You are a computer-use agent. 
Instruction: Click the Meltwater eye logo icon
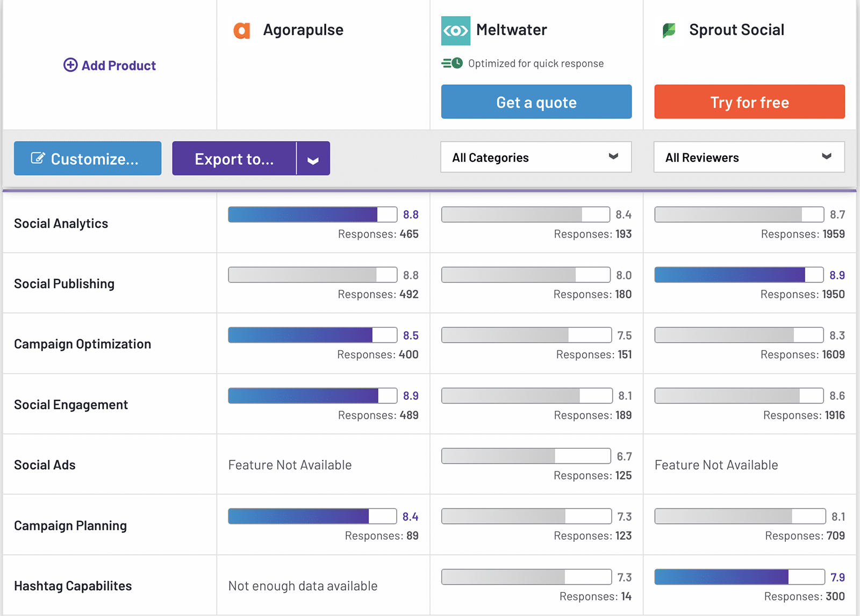click(x=455, y=31)
